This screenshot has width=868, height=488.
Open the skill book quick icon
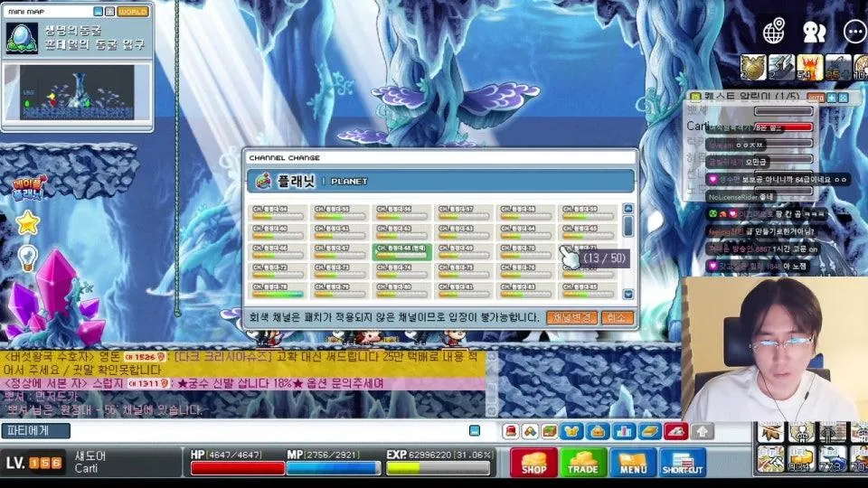click(649, 431)
